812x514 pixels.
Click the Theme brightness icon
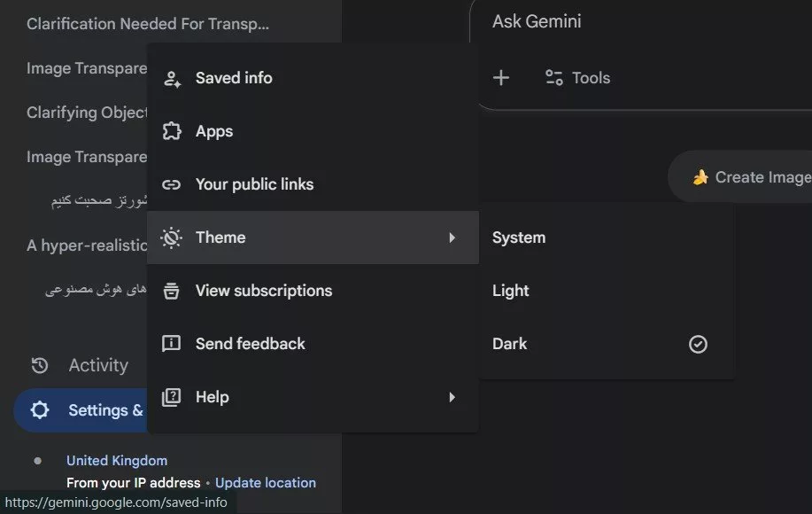pos(171,238)
